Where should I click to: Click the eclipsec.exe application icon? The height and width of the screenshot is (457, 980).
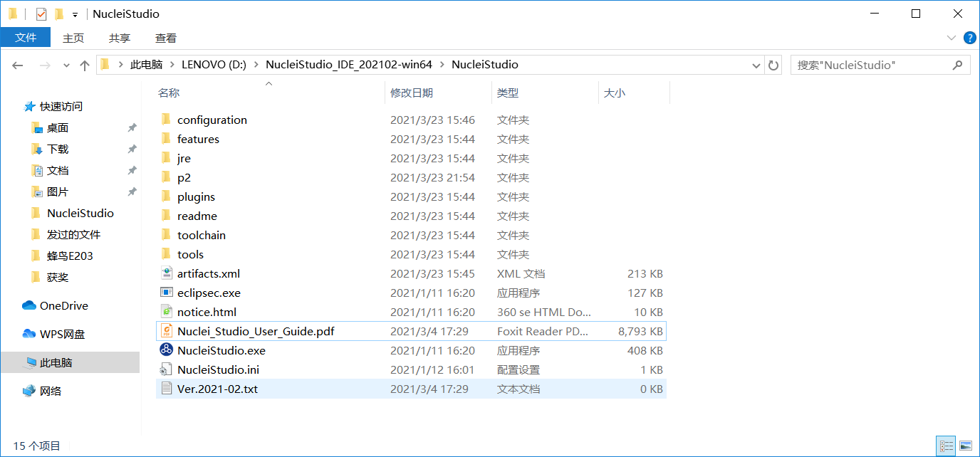[x=166, y=293]
